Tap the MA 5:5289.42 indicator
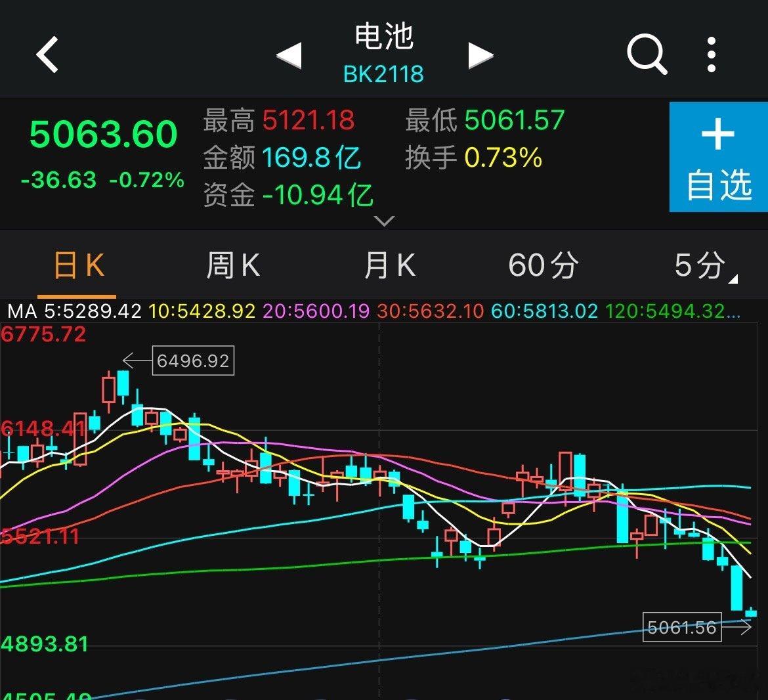The image size is (768, 700). 74,311
